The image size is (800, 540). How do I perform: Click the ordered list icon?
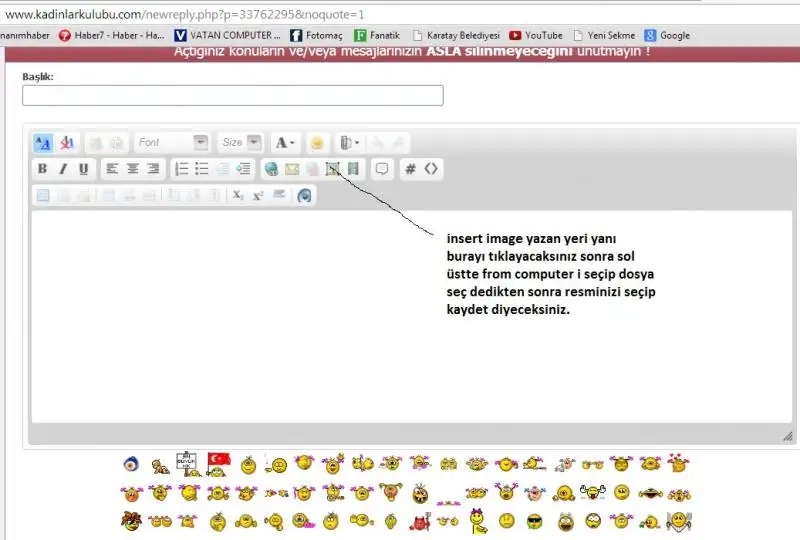tap(181, 169)
